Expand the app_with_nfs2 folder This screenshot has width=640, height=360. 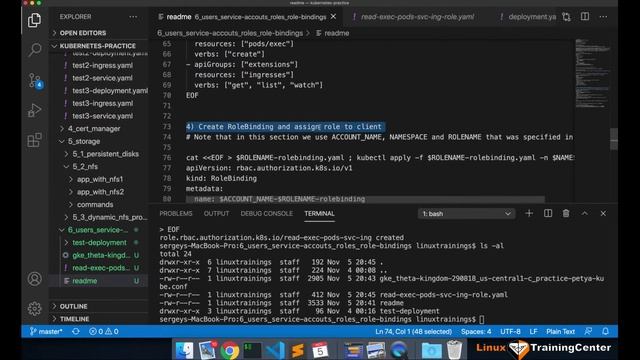[x=100, y=192]
